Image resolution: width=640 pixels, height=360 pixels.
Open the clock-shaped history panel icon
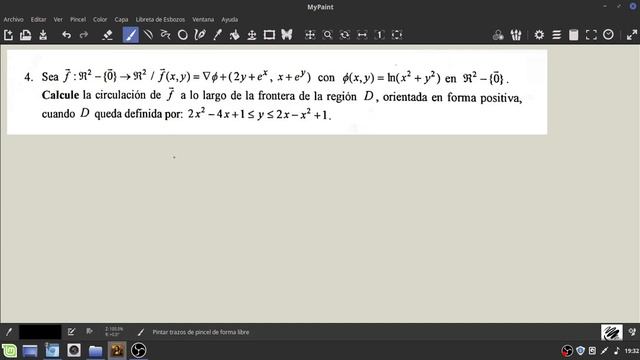pos(608,35)
